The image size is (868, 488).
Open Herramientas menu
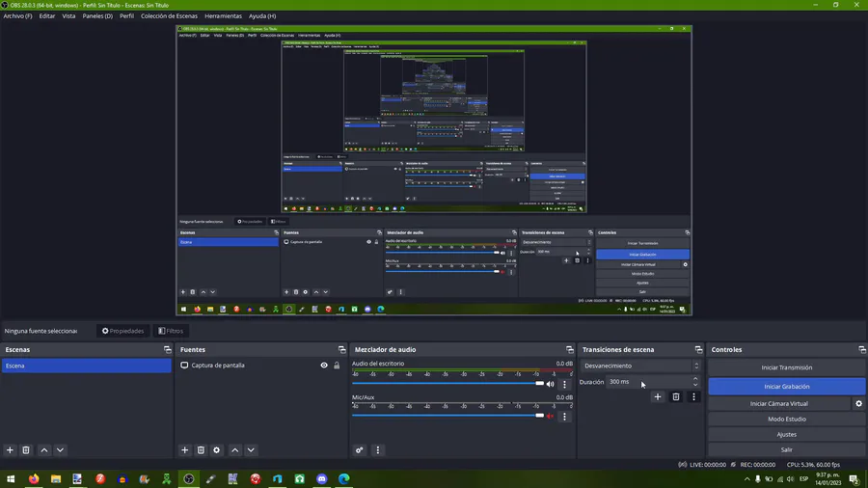223,16
